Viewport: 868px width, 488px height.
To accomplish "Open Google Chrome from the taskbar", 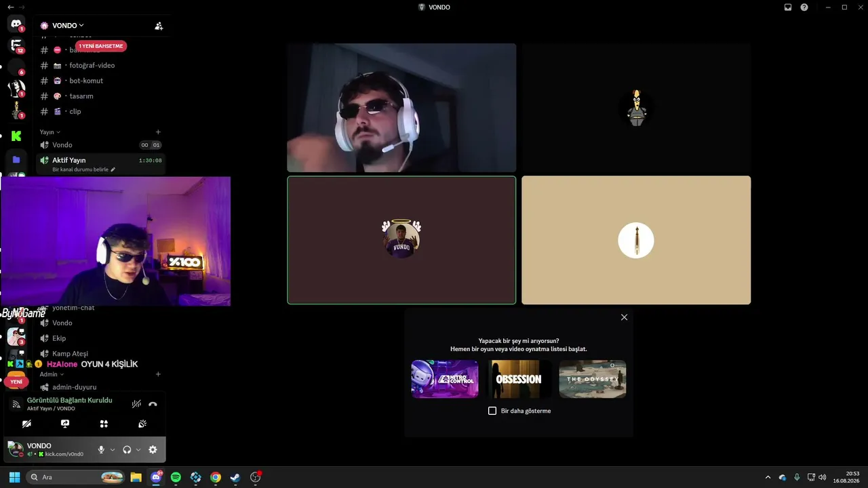I will click(215, 477).
